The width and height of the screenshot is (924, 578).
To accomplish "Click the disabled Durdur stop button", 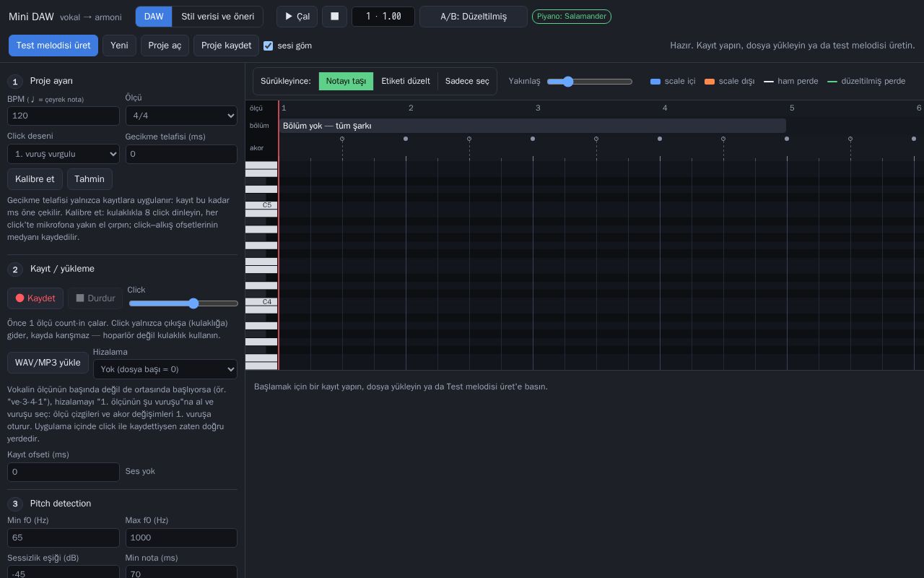I will (x=95, y=298).
